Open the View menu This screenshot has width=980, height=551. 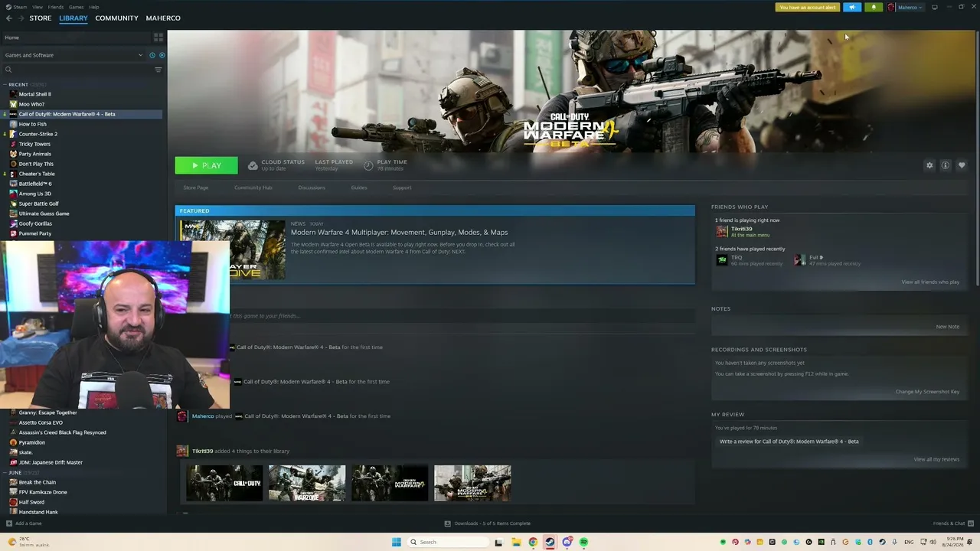[38, 7]
